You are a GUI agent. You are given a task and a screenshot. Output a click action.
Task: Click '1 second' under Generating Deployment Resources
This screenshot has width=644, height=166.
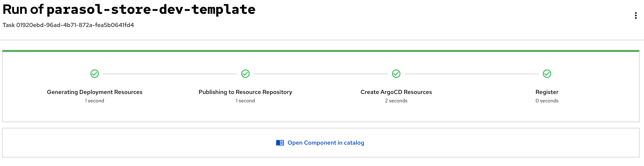coord(94,101)
